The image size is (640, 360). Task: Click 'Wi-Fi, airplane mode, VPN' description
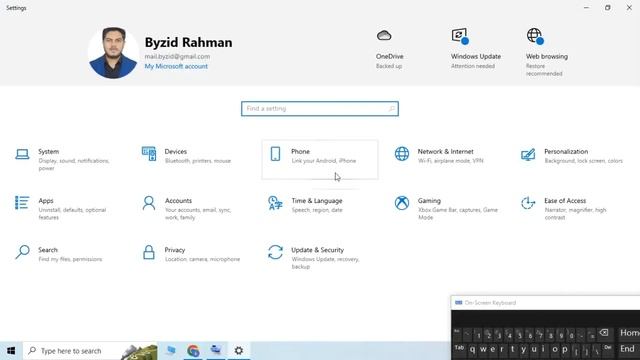coord(451,161)
